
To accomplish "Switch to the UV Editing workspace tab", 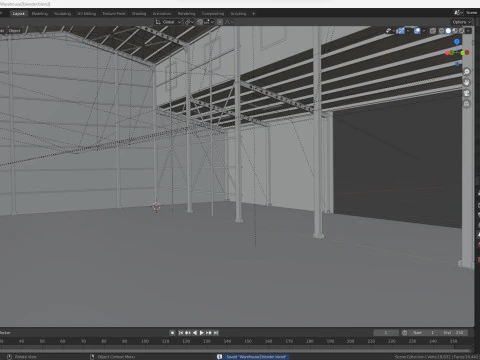I will [x=86, y=14].
